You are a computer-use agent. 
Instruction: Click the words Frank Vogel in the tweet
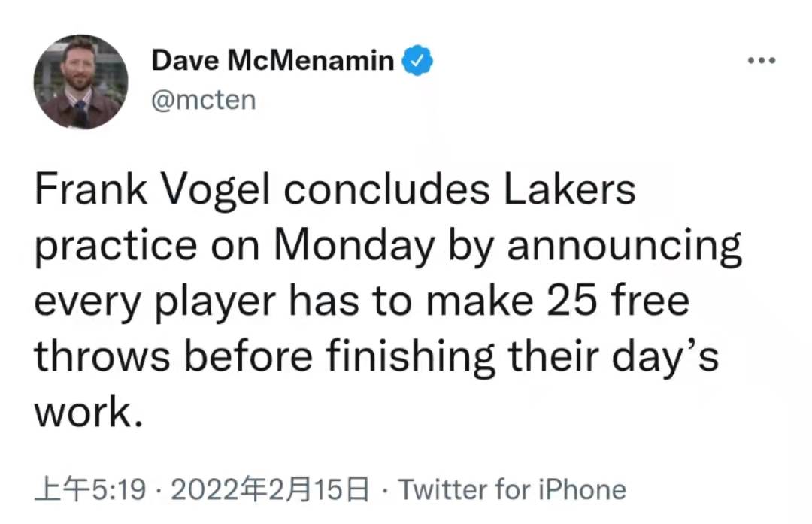click(x=152, y=190)
